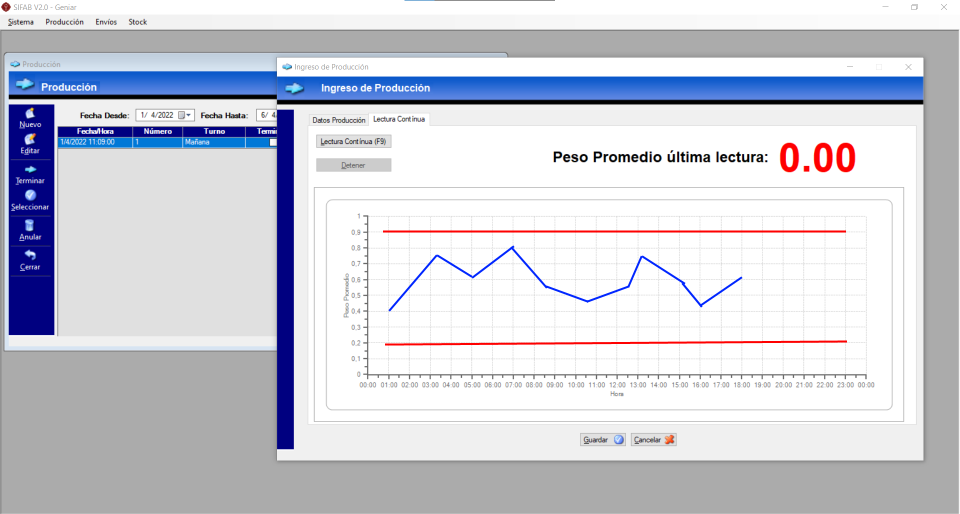This screenshot has height=514, width=960.
Task: Open the Sistema menu
Action: coord(21,22)
